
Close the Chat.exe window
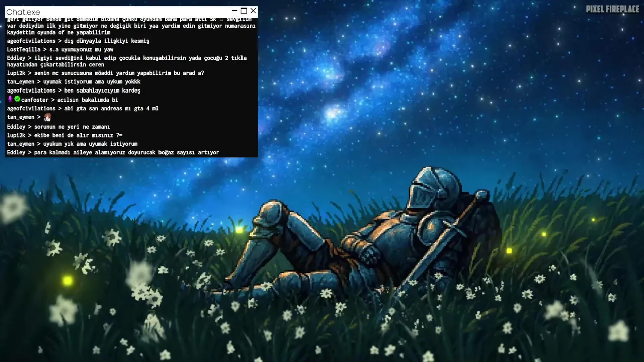[x=253, y=11]
